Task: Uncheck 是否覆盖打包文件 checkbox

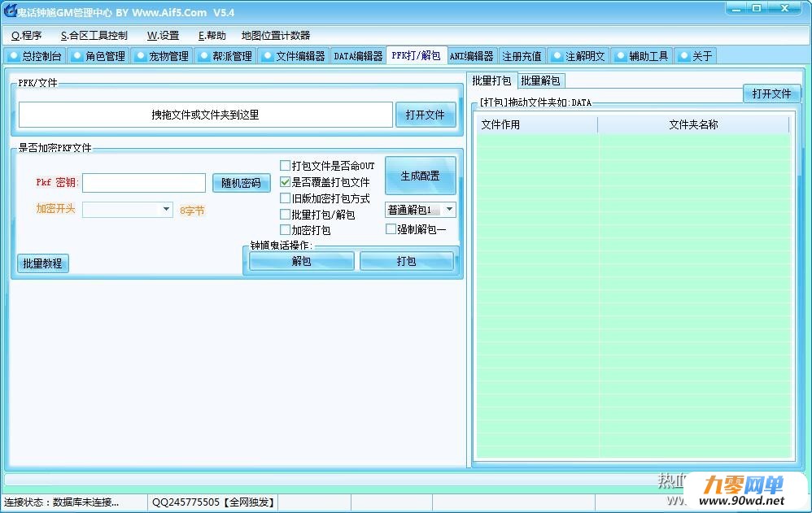Action: [285, 182]
